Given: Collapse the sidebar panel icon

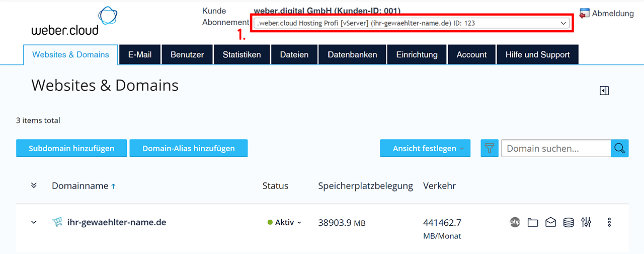Looking at the screenshot, I should 604,91.
